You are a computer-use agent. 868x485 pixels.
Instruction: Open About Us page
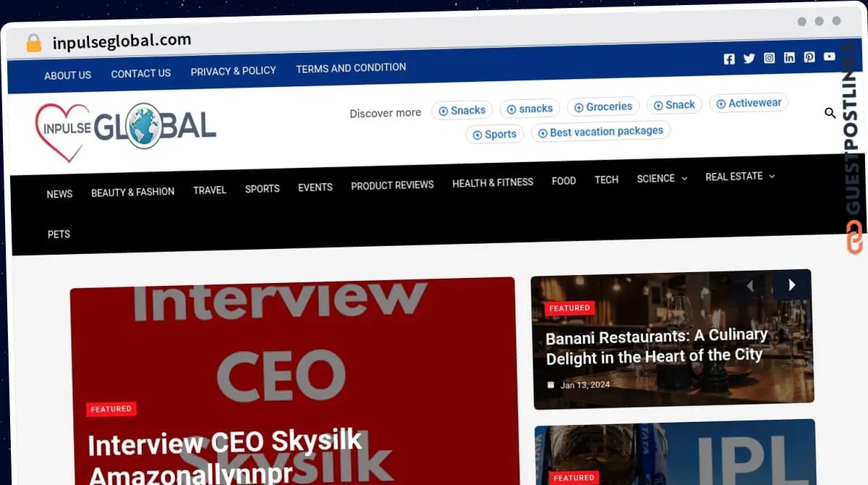(x=67, y=75)
